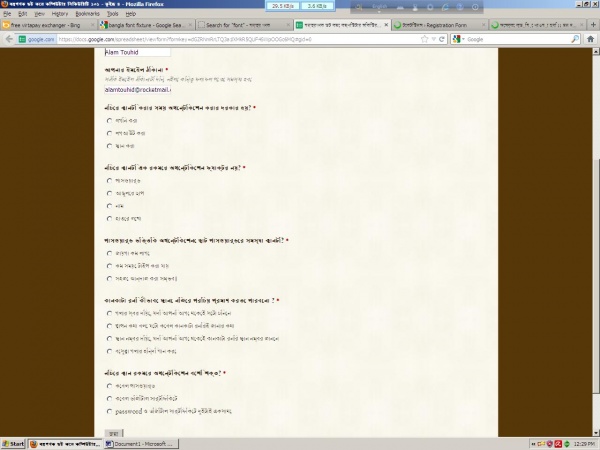Click the search magnifier in the Google search box
Image resolution: width=600 pixels, height=450 pixels.
point(575,39)
